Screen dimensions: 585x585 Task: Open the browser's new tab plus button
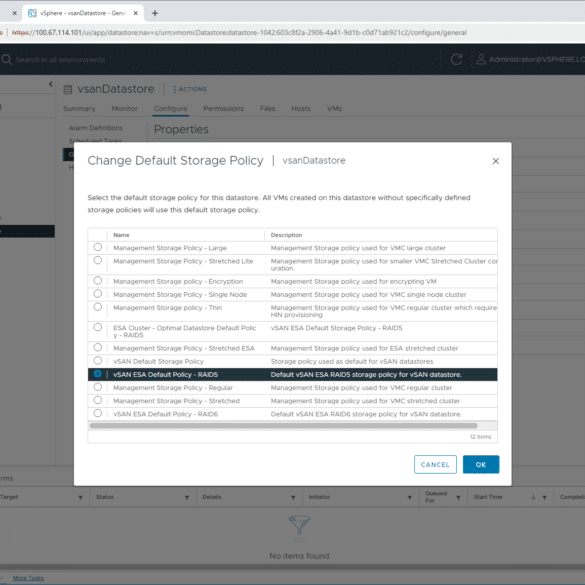pos(155,13)
